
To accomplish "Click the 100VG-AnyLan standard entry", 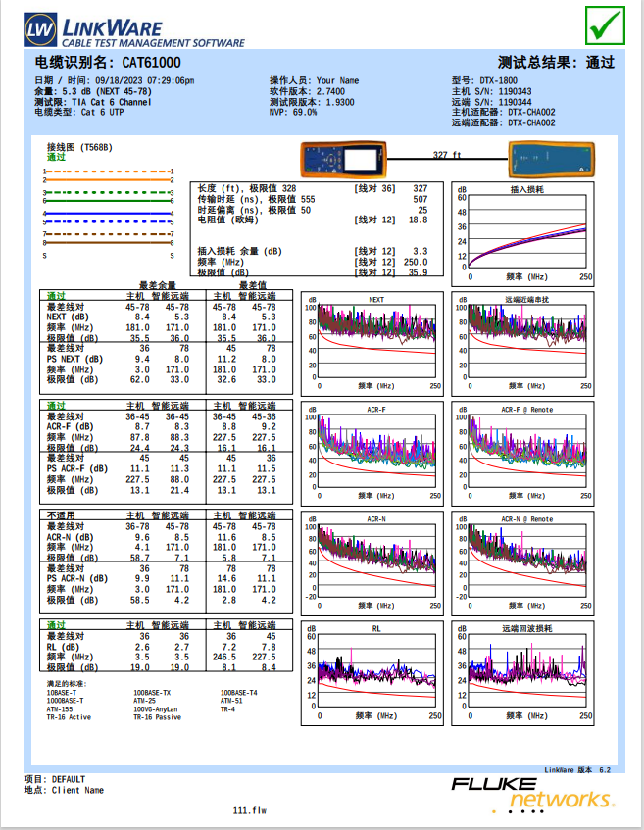I will tap(156, 709).
